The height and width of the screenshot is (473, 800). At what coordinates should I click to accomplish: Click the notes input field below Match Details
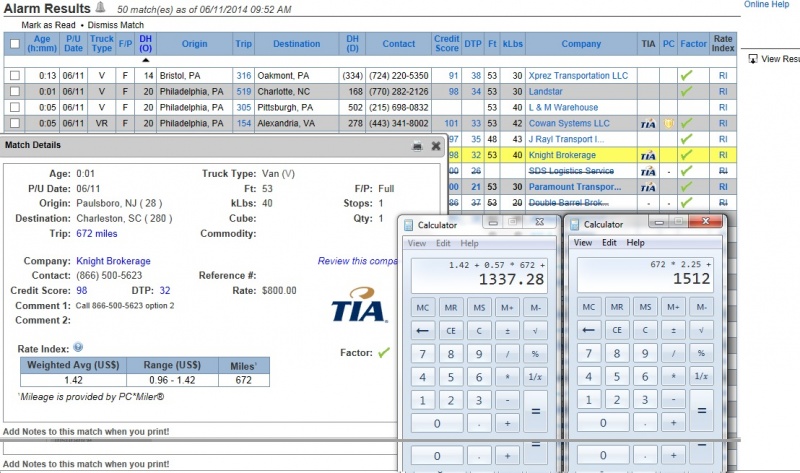point(200,449)
